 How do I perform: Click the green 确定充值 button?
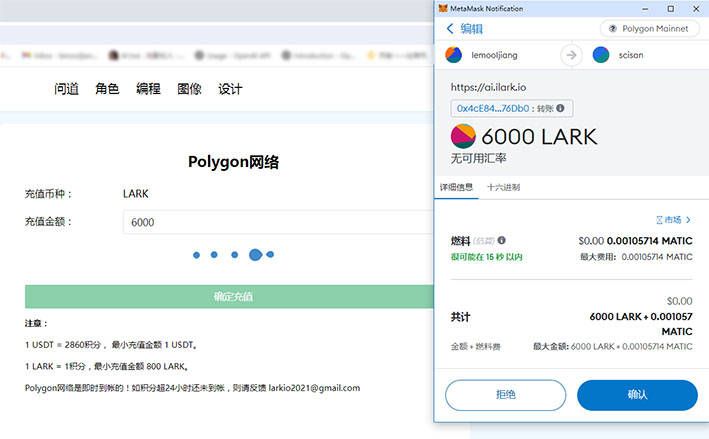tap(229, 297)
